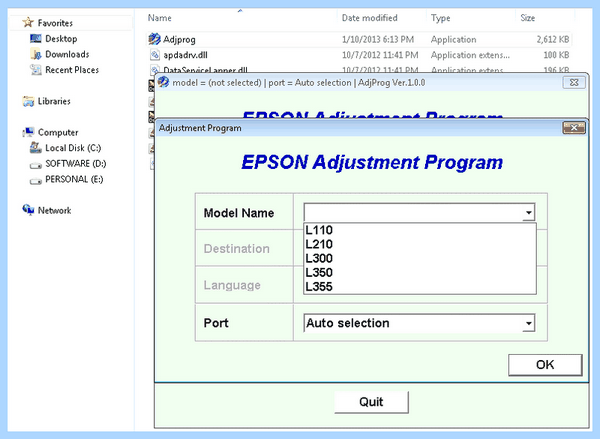Click the apdadrv.dll file icon

pyautogui.click(x=154, y=55)
